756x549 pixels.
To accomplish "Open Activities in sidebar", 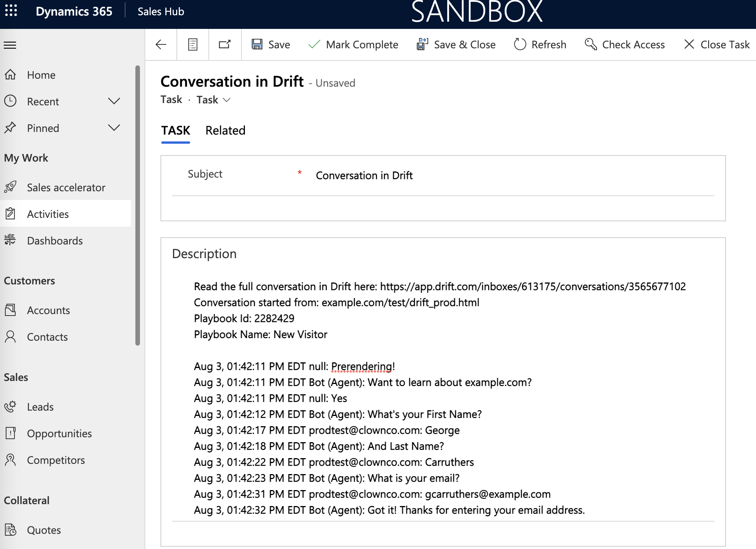I will click(x=65, y=214).
